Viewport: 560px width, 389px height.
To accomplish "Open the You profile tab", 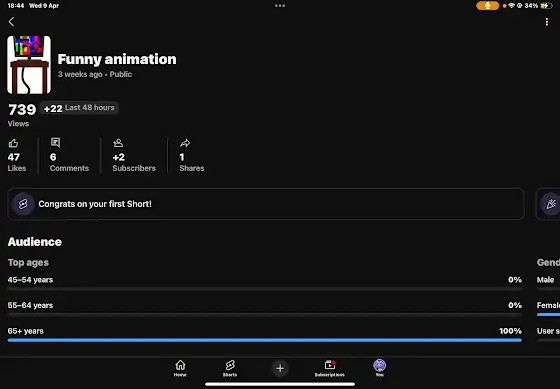I will [380, 368].
